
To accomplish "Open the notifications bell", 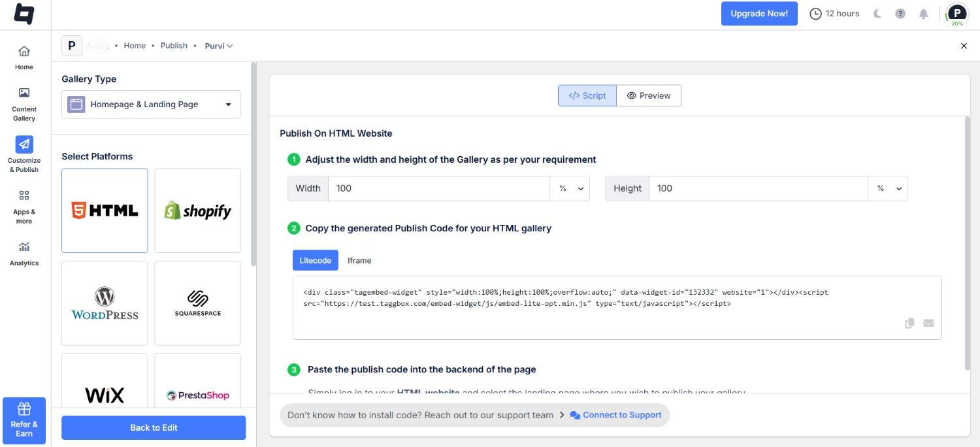I will (x=923, y=13).
